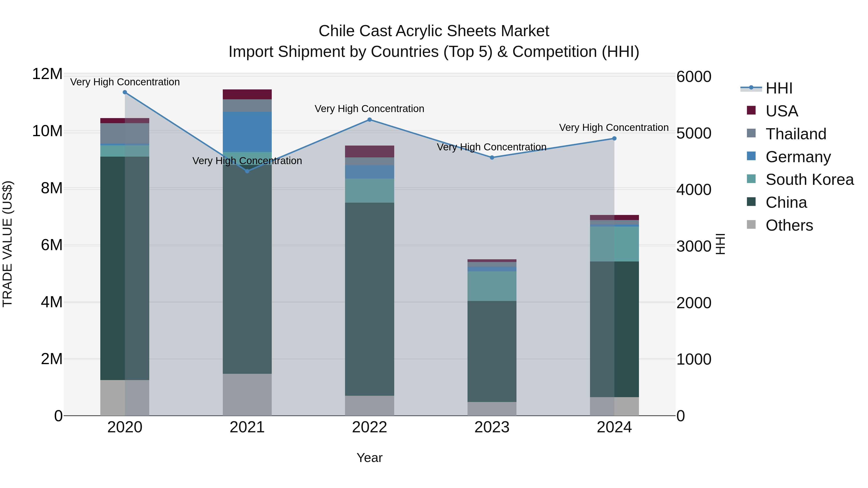The image size is (868, 488).
Task: Click the China legend label
Action: pos(787,202)
